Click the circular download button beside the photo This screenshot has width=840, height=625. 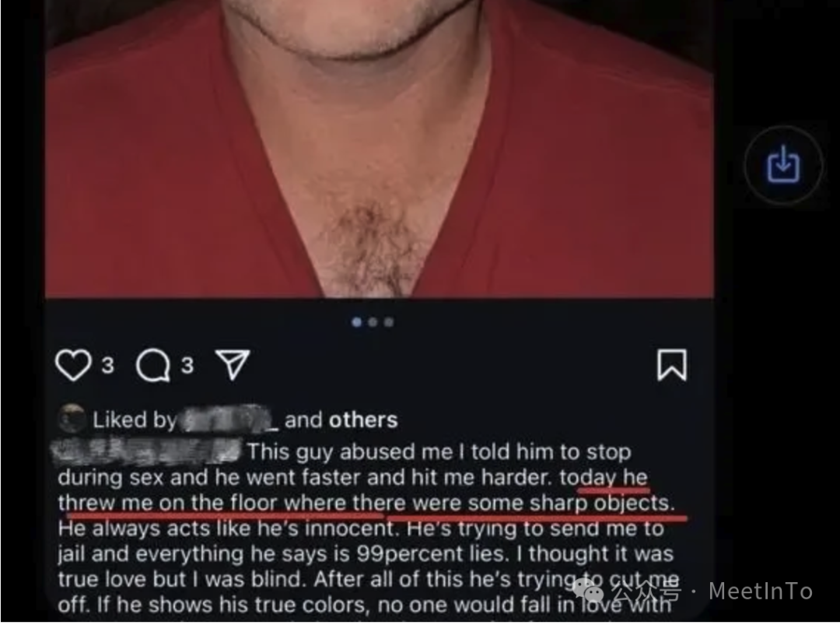[783, 165]
